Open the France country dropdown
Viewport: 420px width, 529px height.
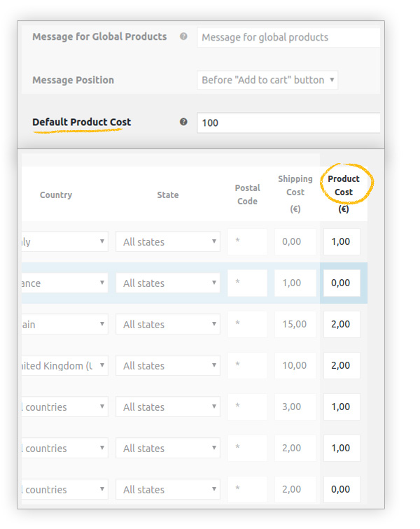pyautogui.click(x=64, y=283)
